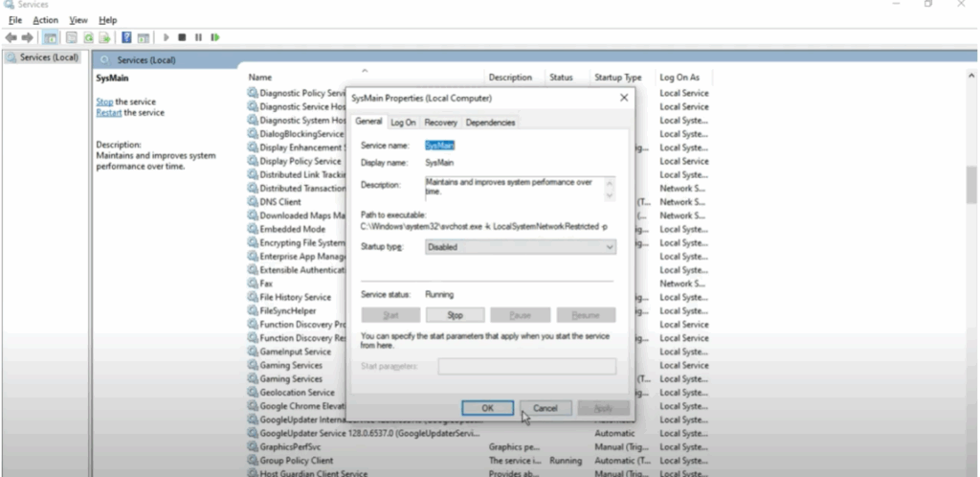The image size is (980, 477).
Task: Click the gear icon beside Group Policy Client
Action: tap(253, 461)
